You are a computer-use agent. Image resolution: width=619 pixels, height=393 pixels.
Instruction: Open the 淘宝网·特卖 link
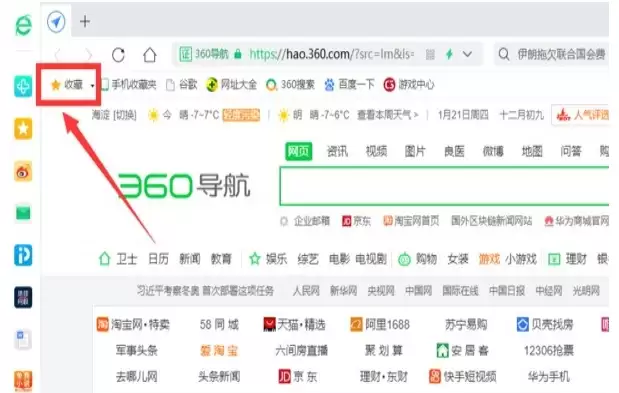click(133, 325)
